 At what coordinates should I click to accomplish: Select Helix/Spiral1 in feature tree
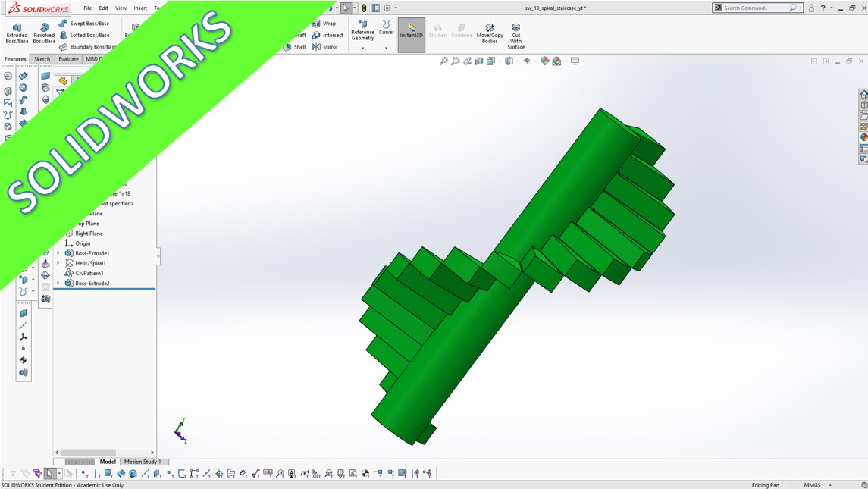coord(85,263)
